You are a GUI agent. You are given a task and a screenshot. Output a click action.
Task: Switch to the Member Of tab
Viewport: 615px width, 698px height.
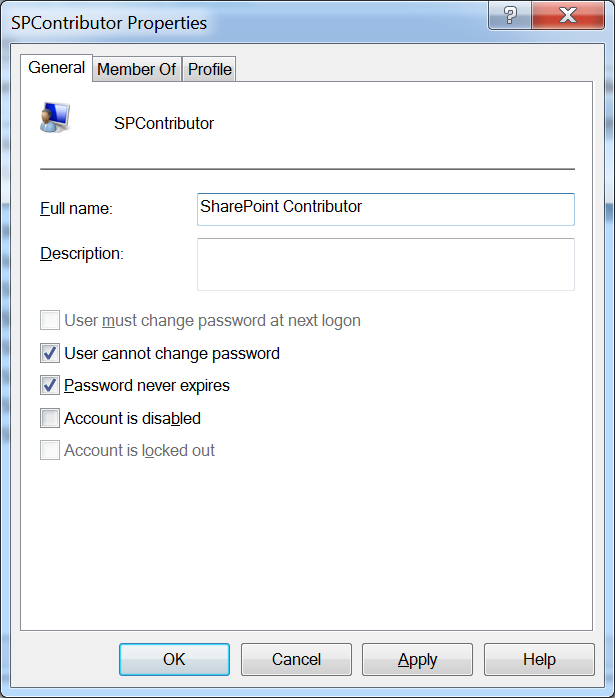(x=136, y=69)
